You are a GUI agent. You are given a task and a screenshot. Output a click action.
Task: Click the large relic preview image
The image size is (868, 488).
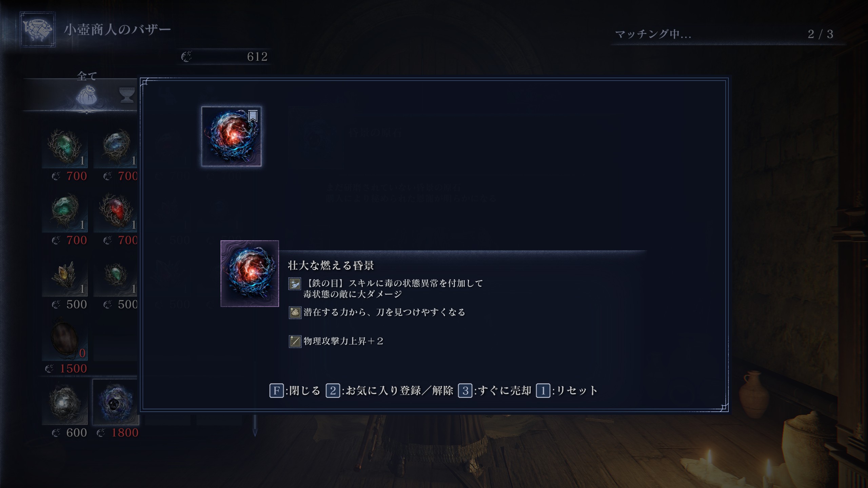(x=231, y=136)
